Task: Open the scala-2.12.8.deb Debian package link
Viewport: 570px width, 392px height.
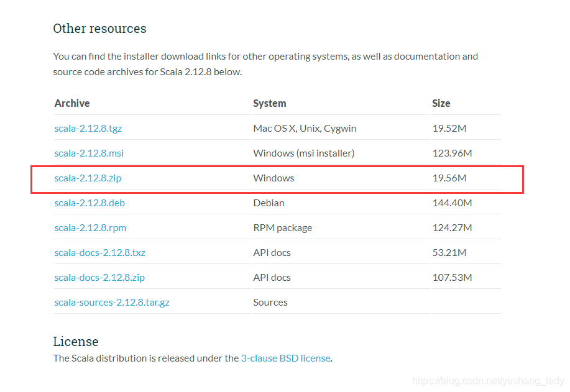Action: coord(90,203)
